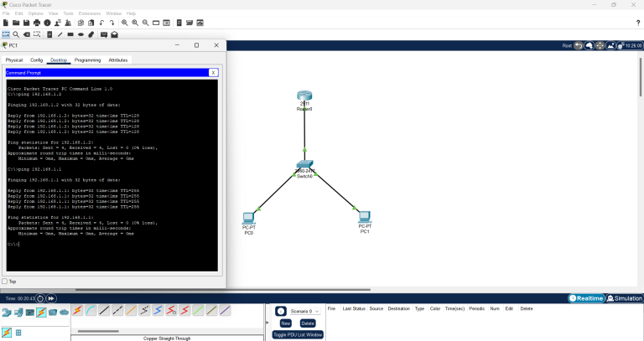Expand the PDU panel side arrow
This screenshot has width=644, height=341.
(x=267, y=323)
